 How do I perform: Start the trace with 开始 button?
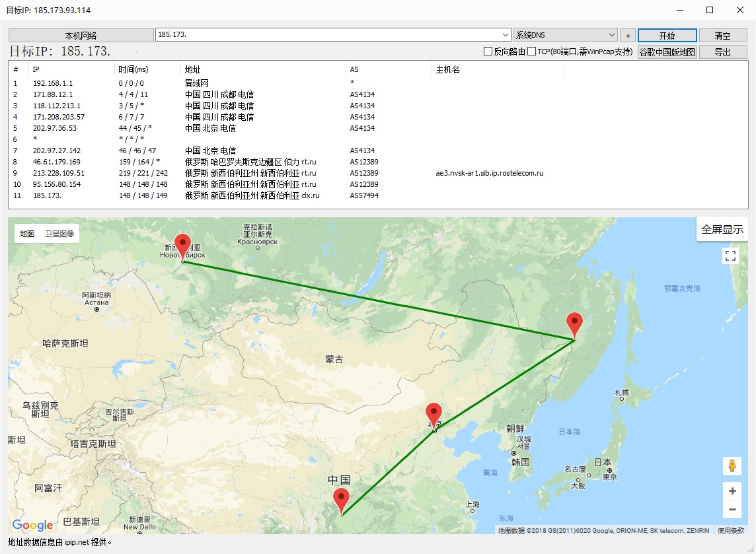point(667,35)
